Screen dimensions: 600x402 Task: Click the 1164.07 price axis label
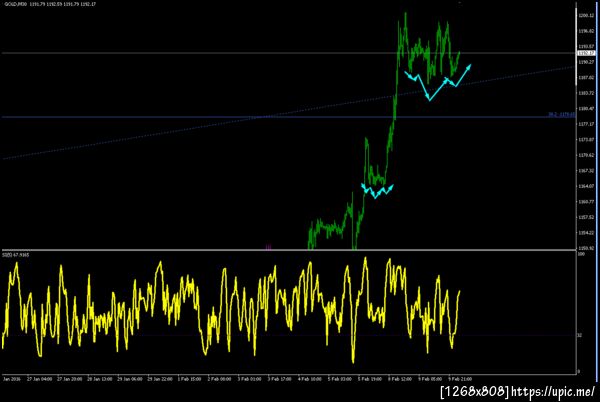coord(586,186)
